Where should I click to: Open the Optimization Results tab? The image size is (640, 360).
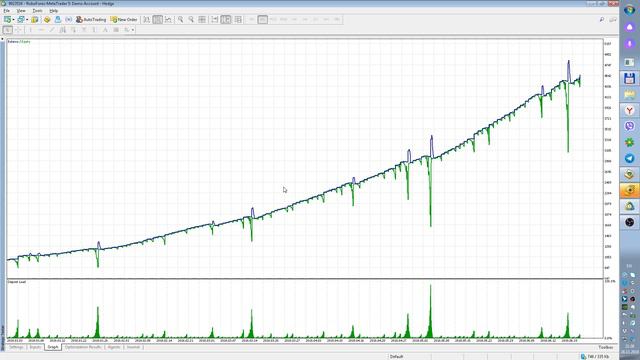(83, 347)
